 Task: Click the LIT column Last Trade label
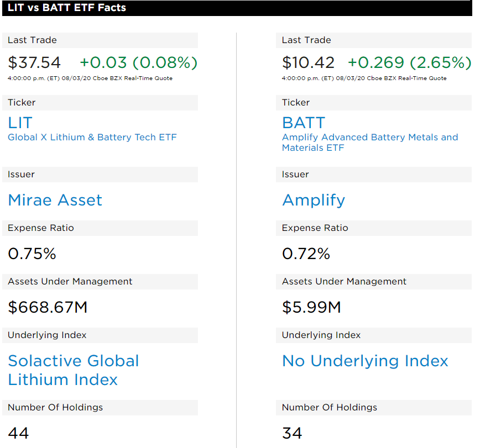[x=32, y=40]
